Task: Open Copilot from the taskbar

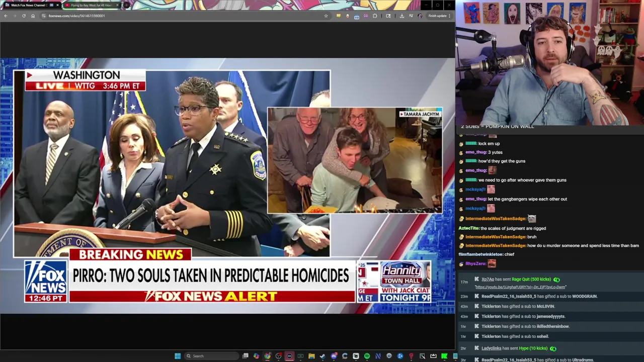Action: (256, 356)
